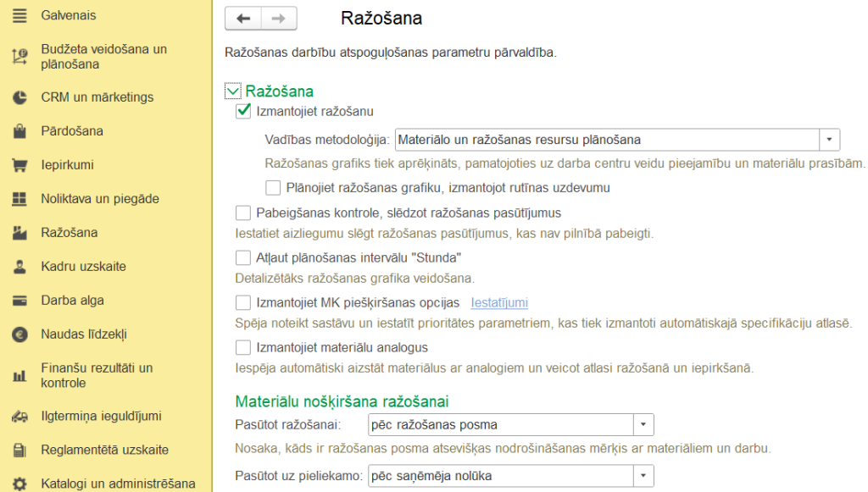Enable Pabeigšanas kontrole slēdzot ražošanas pasūtījumus
The width and height of the screenshot is (868, 492).
[242, 213]
